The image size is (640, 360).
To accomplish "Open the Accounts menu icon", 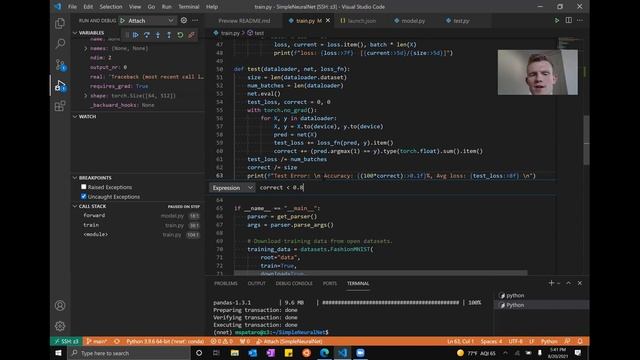I will click(60, 305).
